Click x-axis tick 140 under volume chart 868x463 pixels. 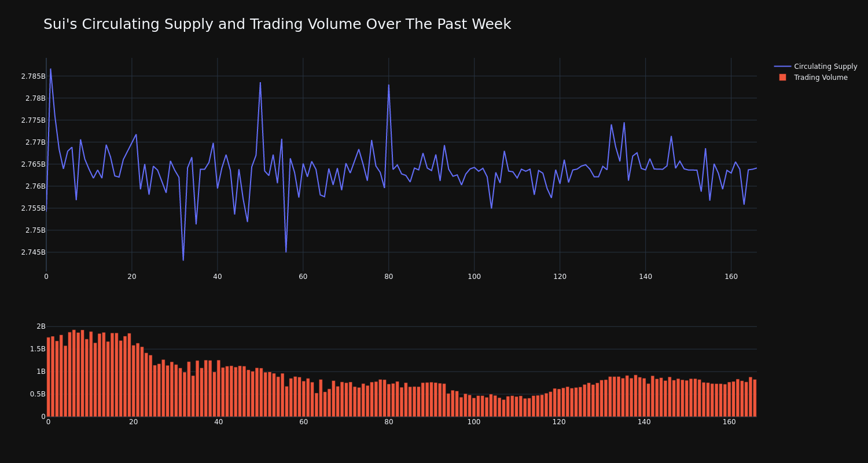(x=644, y=422)
